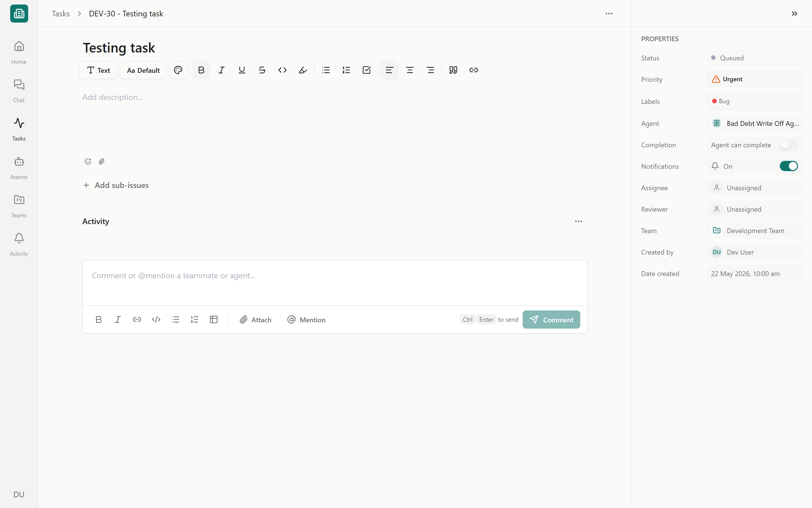Image resolution: width=812 pixels, height=508 pixels.
Task: Toggle italic in description toolbar
Action: [x=221, y=70]
